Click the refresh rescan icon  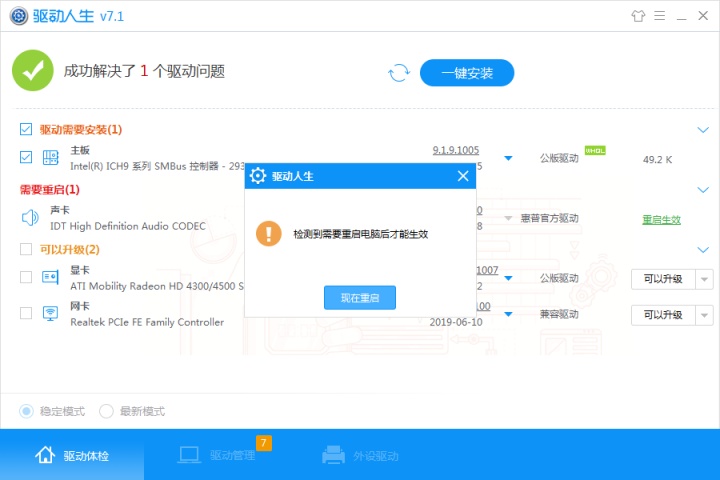(399, 73)
